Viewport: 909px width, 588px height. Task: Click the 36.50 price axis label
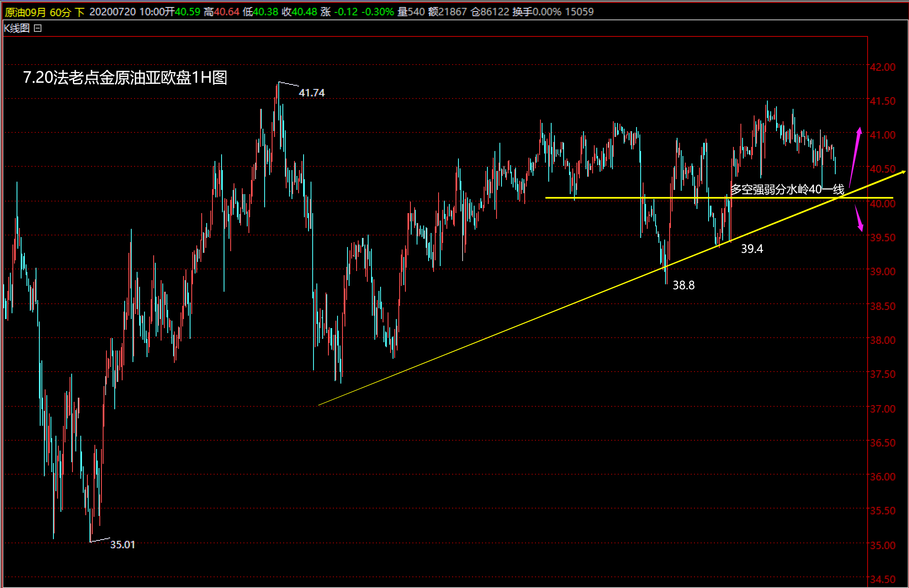(x=882, y=443)
